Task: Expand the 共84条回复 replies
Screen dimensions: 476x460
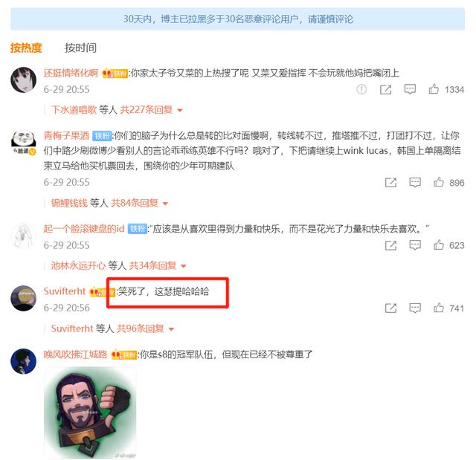Action: (139, 203)
